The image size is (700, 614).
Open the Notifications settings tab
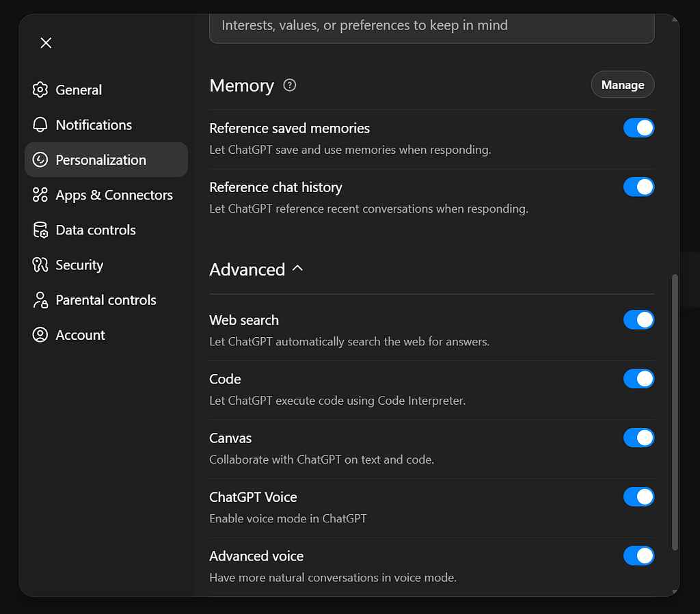pyautogui.click(x=106, y=124)
